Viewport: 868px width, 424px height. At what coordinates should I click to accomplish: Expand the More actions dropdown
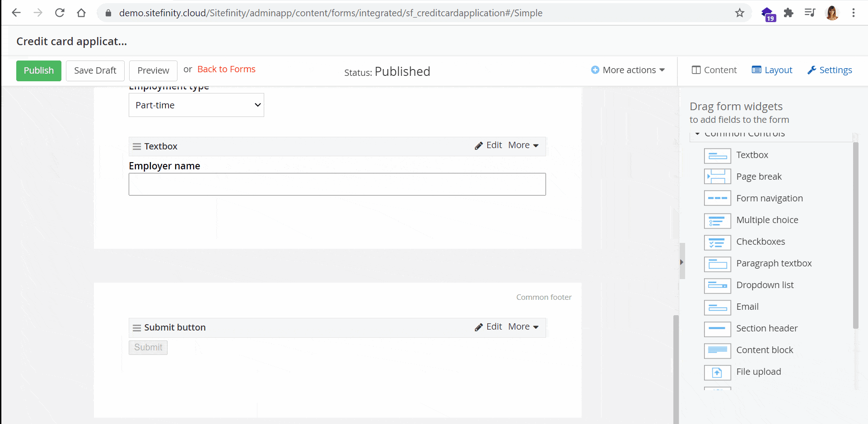628,70
